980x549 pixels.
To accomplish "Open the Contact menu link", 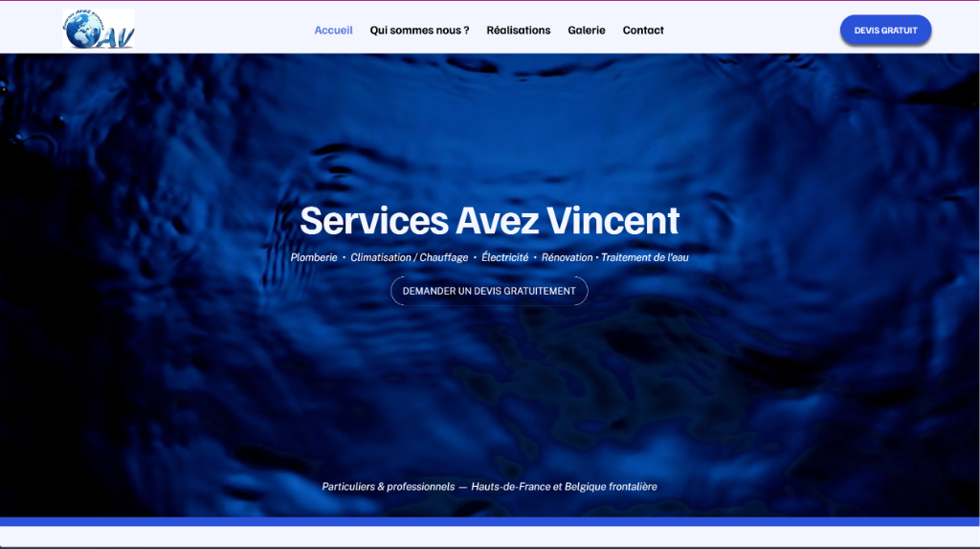I will (x=643, y=30).
